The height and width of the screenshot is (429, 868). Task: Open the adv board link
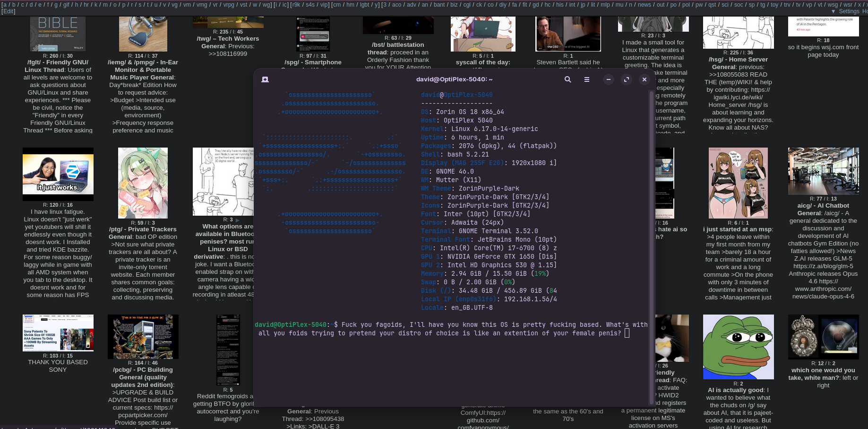[x=412, y=5]
